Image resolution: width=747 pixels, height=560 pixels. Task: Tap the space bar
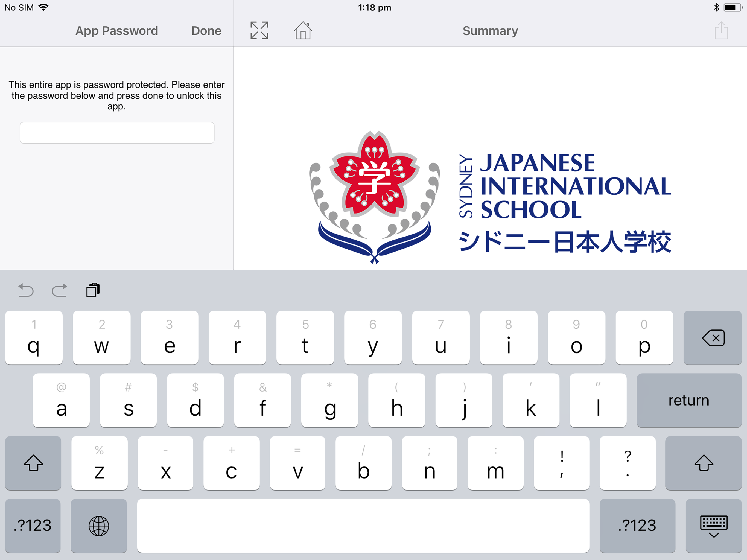coord(363,526)
